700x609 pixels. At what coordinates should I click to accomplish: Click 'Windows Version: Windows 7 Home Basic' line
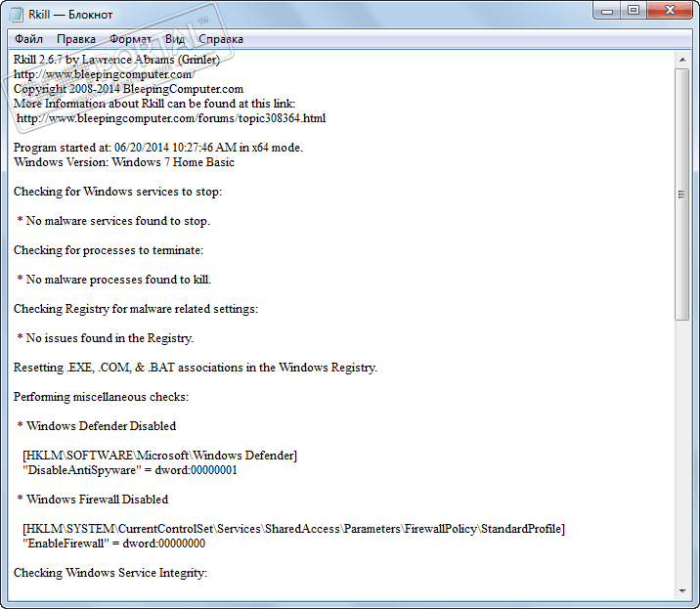click(123, 162)
